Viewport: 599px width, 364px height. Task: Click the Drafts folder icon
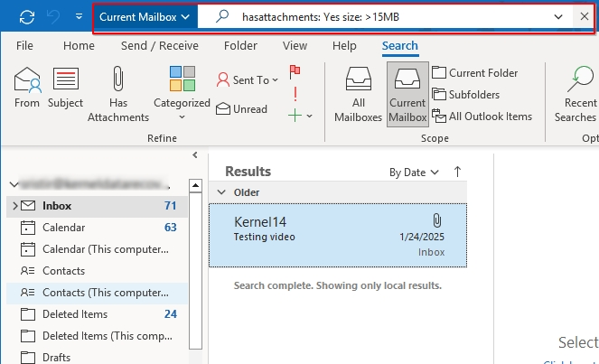(x=28, y=358)
